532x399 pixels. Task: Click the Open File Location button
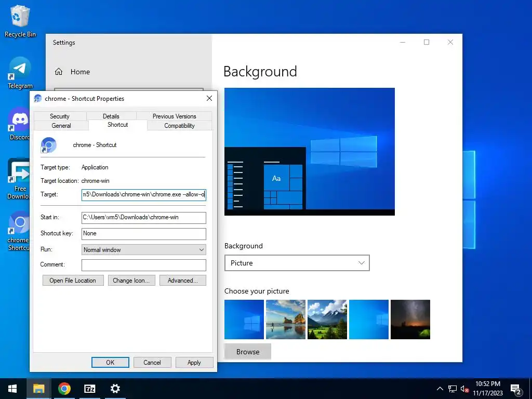click(73, 280)
